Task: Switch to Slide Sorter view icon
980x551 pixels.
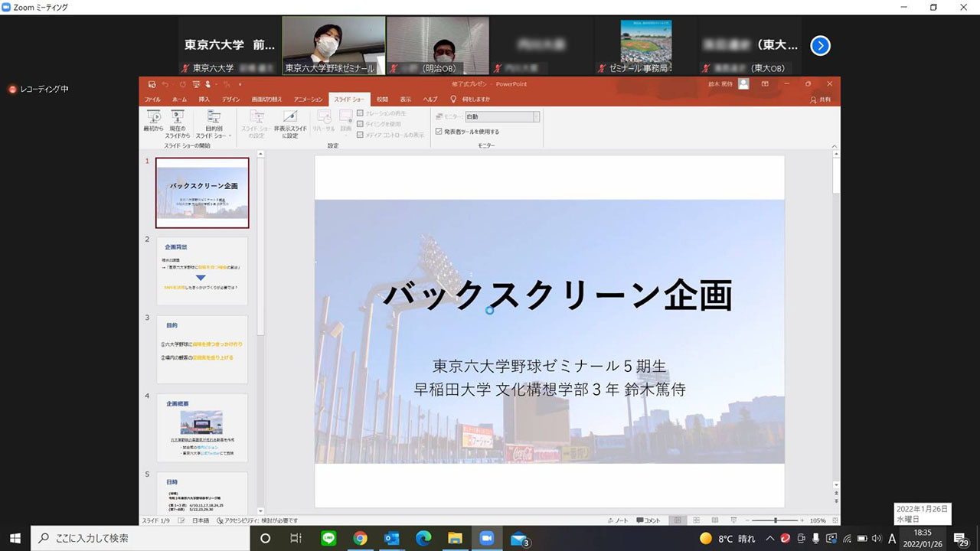Action: pos(696,520)
